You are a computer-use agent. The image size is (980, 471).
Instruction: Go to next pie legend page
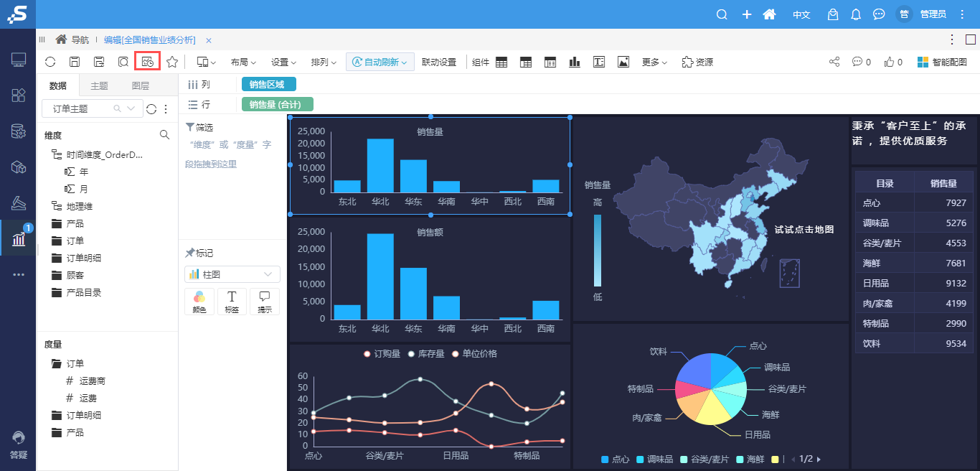pyautogui.click(x=819, y=460)
